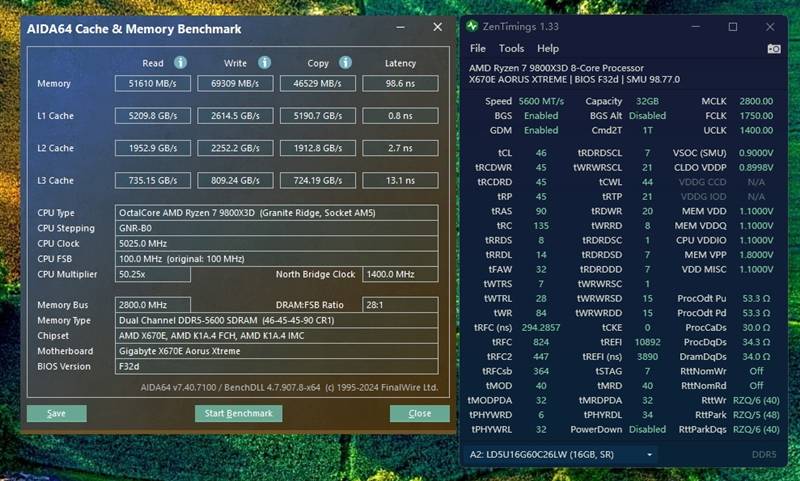This screenshot has width=800, height=481.
Task: Open the File menu in ZenTimings
Action: pyautogui.click(x=478, y=48)
